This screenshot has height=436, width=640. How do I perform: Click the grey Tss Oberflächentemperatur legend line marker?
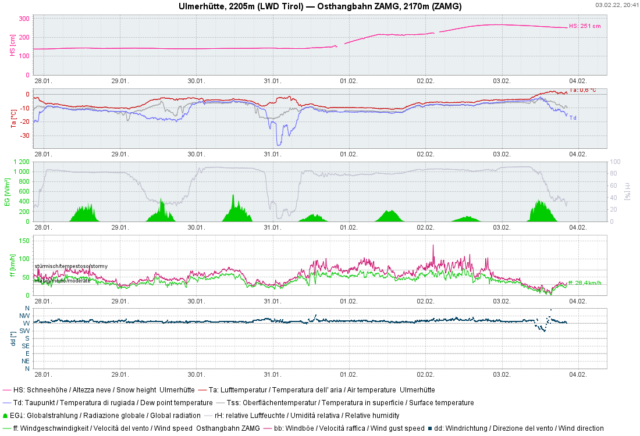click(x=220, y=403)
